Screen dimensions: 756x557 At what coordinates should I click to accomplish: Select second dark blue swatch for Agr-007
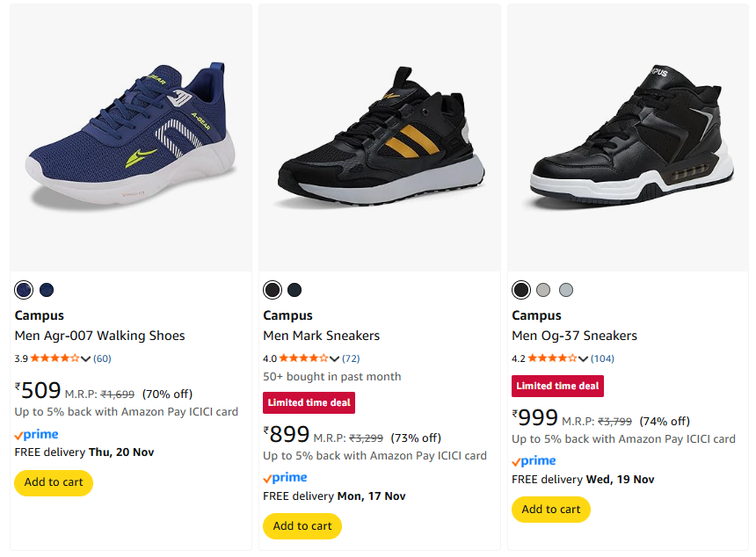click(x=47, y=290)
